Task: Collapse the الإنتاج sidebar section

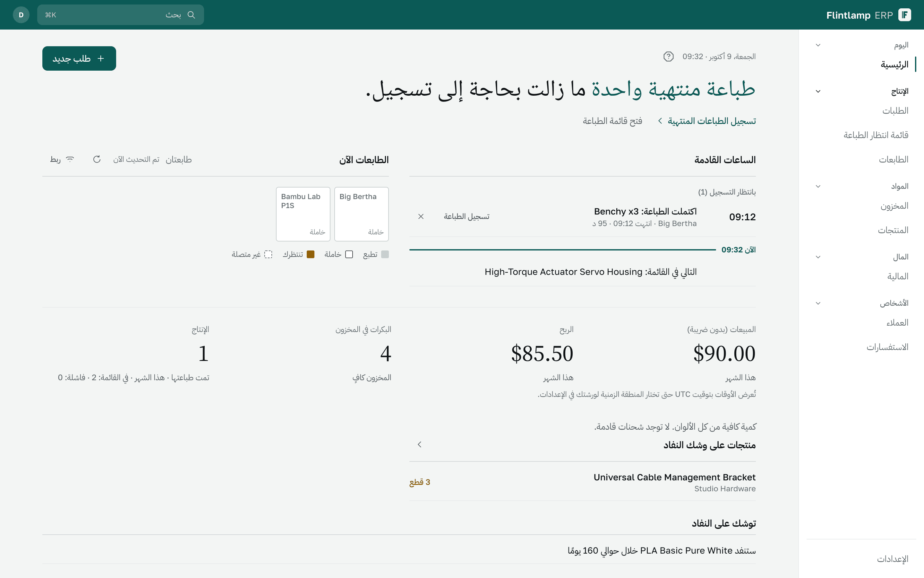Action: point(818,92)
